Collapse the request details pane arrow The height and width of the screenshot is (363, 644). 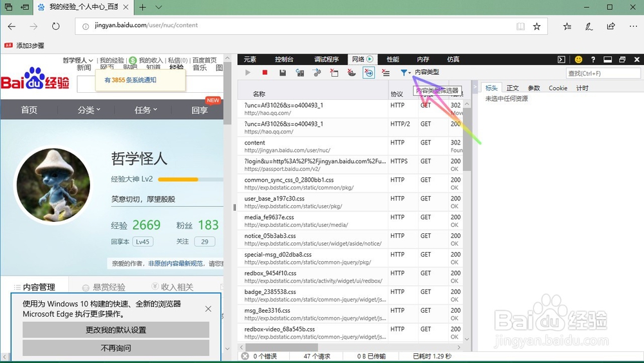pos(475,87)
